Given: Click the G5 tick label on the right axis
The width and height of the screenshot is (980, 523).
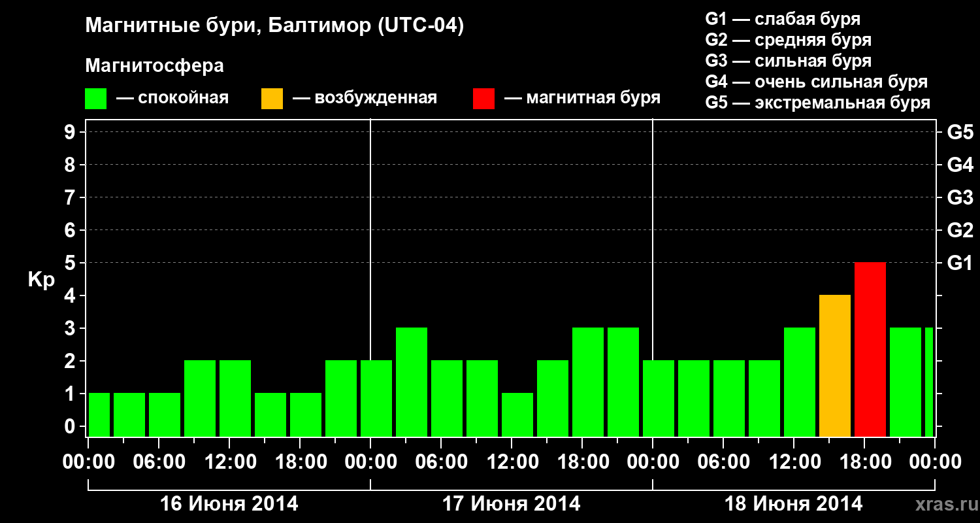Looking at the screenshot, I should (960, 133).
